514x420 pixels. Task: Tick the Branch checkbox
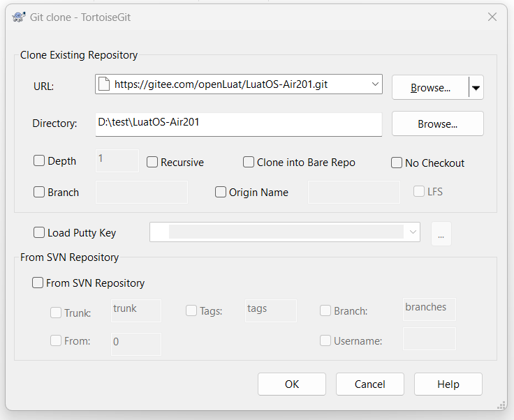click(x=39, y=192)
